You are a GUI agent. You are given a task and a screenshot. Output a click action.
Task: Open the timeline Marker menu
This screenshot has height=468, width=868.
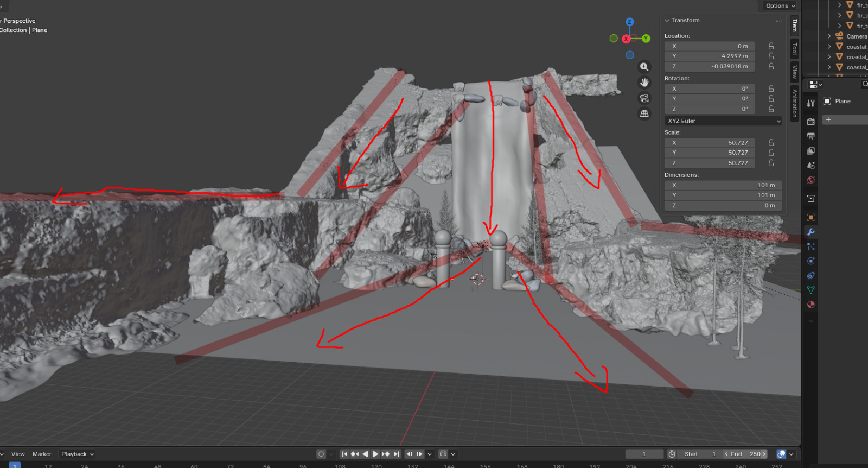pos(42,454)
